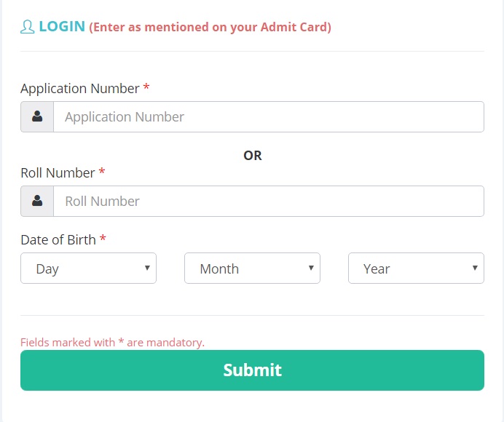Click the Date of Birth label
Screen dimensions: 504x422
pos(58,240)
